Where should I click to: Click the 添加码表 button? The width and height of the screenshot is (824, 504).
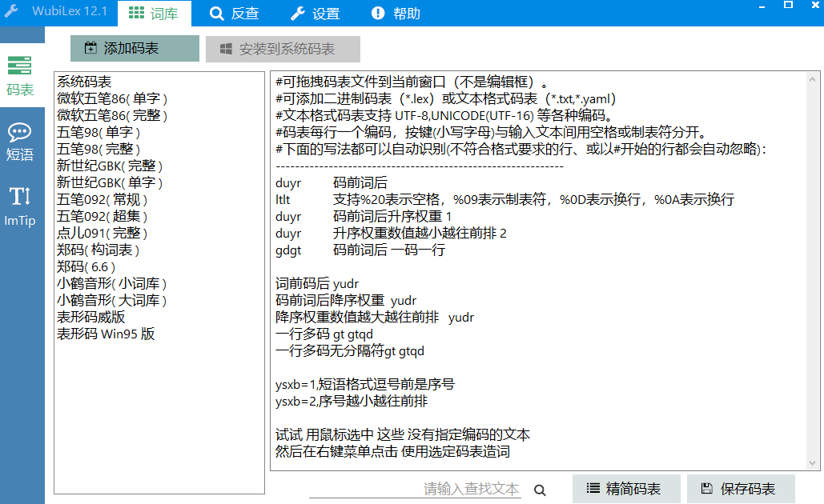134,48
